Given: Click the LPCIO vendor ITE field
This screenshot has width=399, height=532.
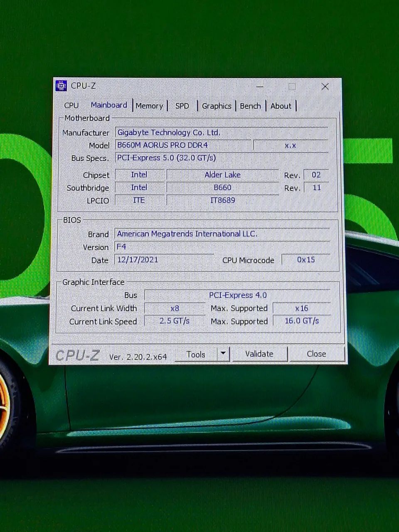Looking at the screenshot, I should click(139, 200).
